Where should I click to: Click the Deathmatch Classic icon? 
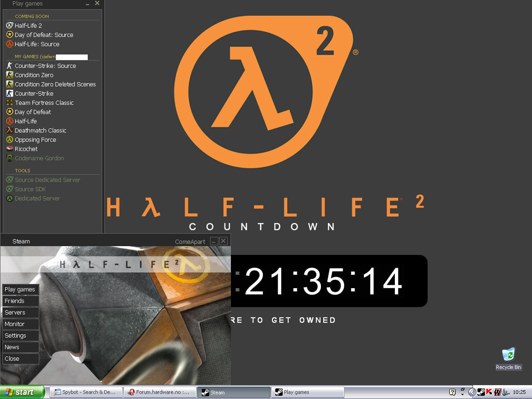(x=10, y=130)
